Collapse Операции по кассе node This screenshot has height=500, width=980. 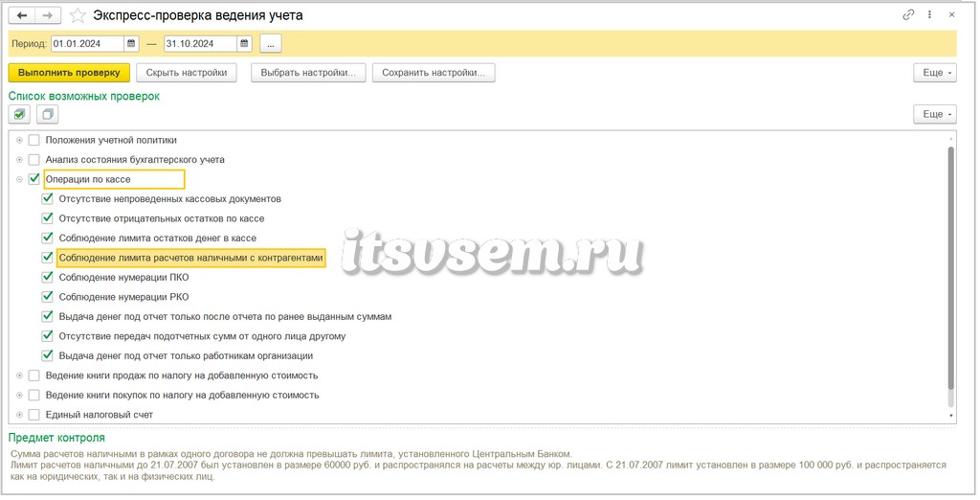tap(19, 179)
